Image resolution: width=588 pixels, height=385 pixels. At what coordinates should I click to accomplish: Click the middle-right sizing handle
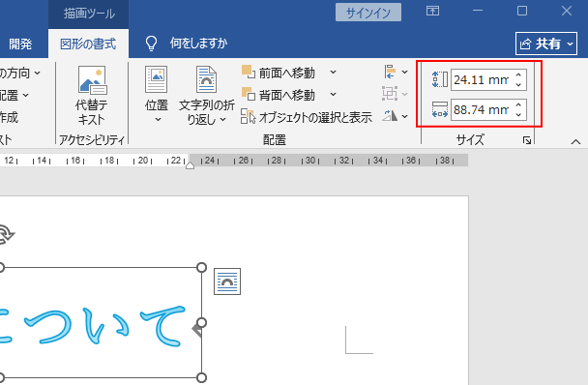point(202,323)
